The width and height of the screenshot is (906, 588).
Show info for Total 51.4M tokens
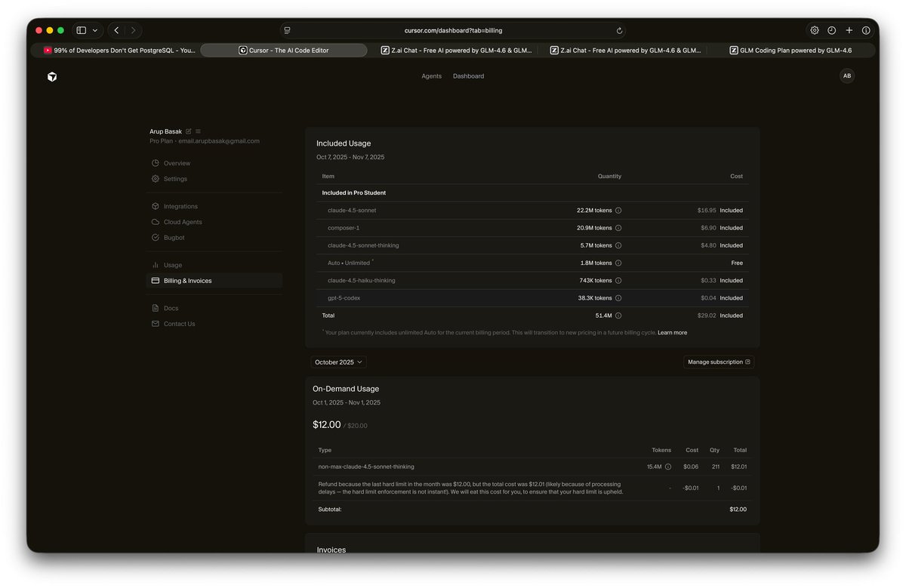point(618,316)
